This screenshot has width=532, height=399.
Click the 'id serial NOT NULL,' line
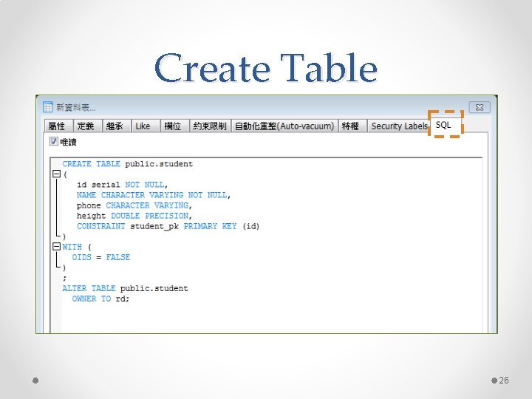[x=122, y=185]
